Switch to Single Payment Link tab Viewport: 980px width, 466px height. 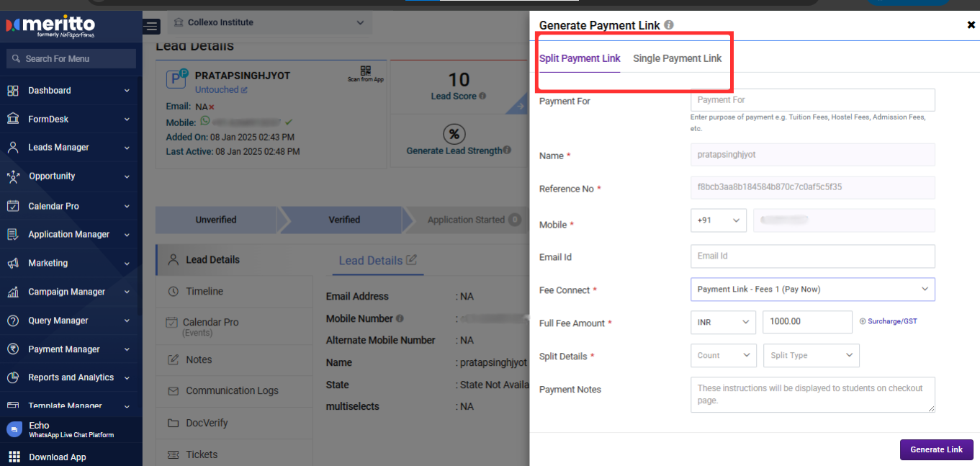click(x=677, y=58)
